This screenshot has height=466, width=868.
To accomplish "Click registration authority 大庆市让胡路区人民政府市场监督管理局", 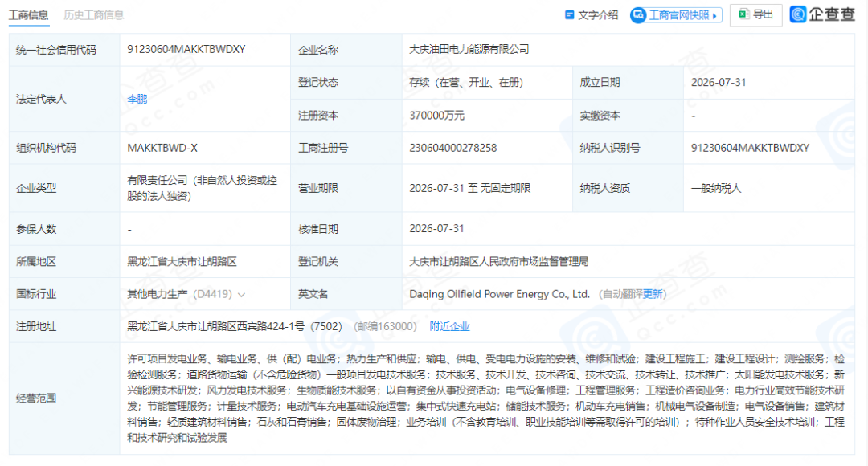I will point(498,261).
